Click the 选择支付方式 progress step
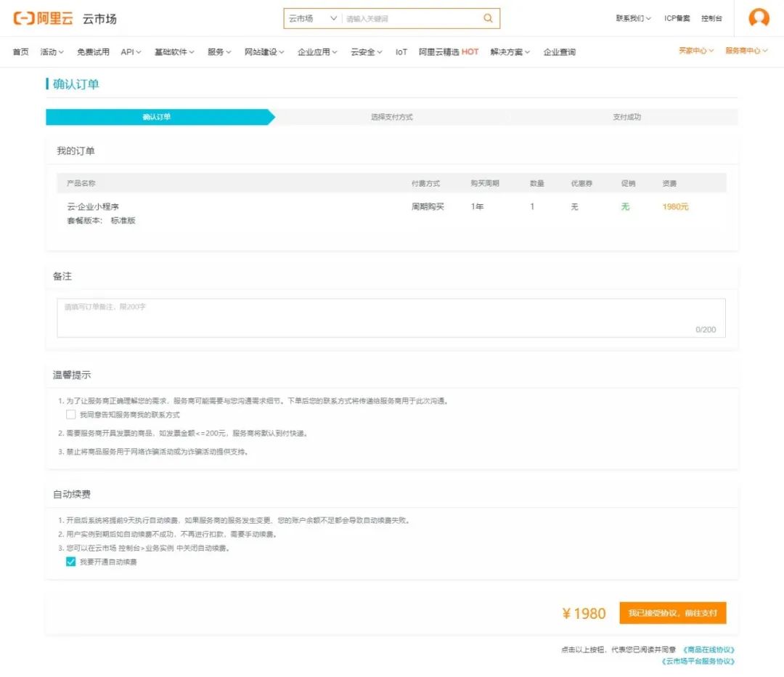Viewport: 784px width, 677px height. click(392, 117)
